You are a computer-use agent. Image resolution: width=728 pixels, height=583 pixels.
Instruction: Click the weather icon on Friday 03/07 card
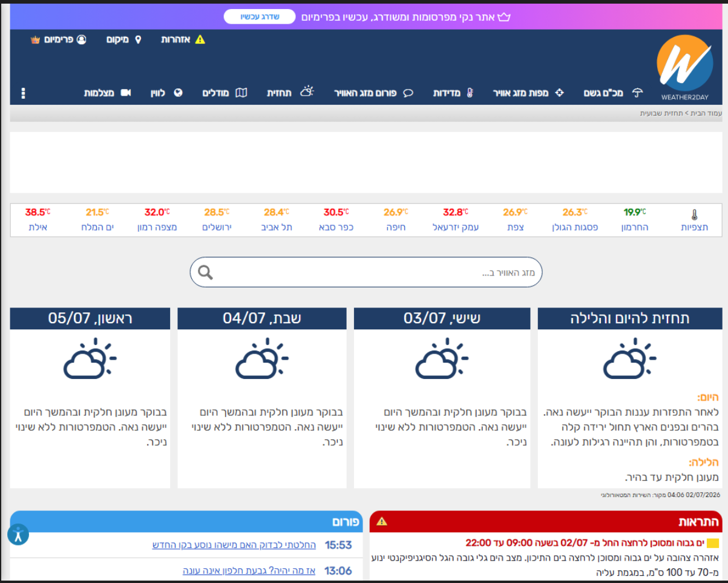442,358
